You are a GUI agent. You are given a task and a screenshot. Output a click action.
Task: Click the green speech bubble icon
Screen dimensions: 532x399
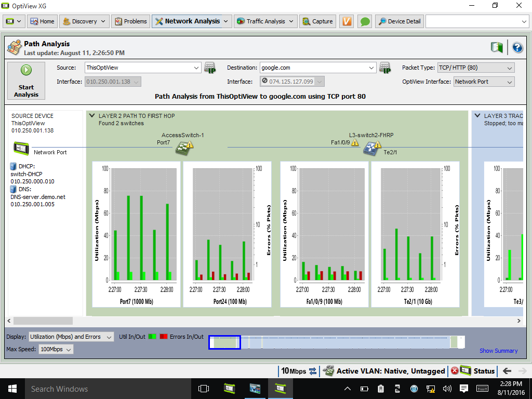coord(365,21)
